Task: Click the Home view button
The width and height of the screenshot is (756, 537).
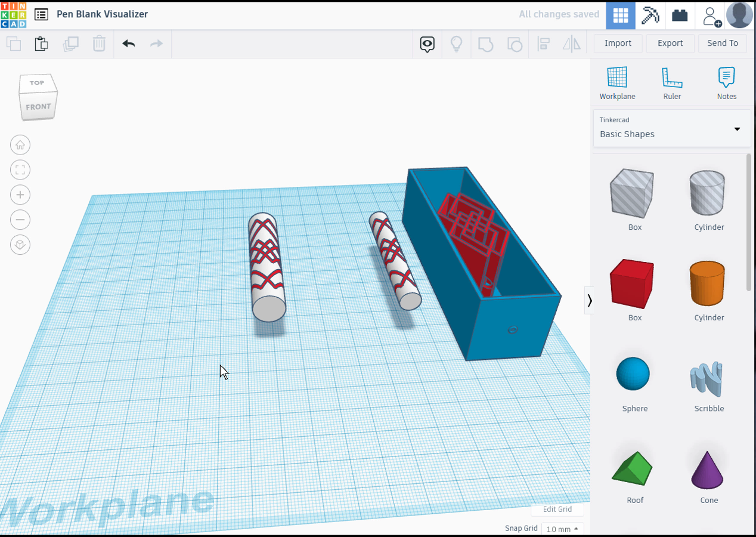Action: tap(20, 145)
